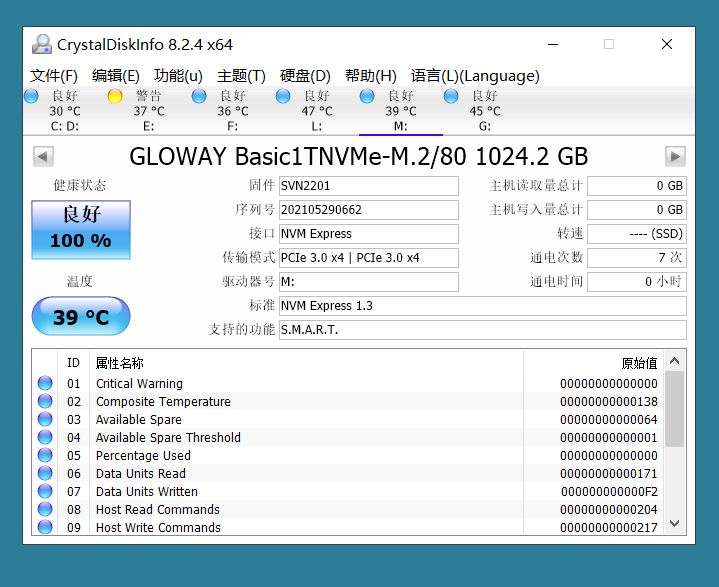Click the firmware field SVN2201
Image resolution: width=719 pixels, height=587 pixels.
[x=369, y=186]
